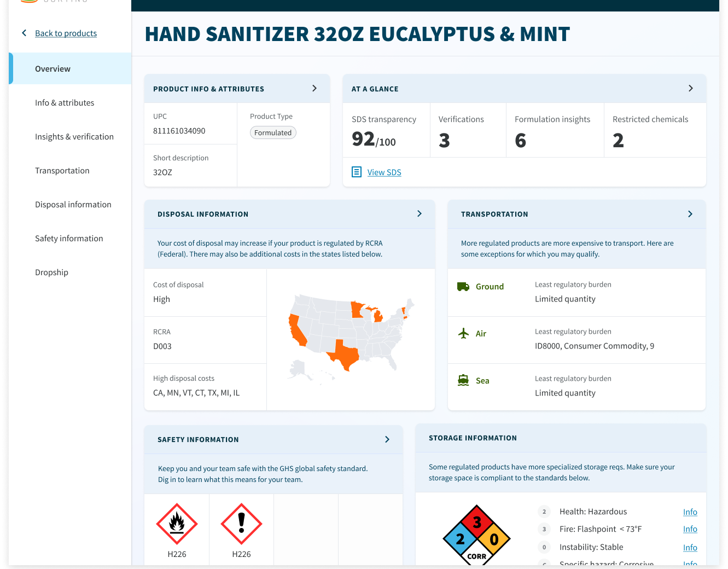Click California on the disposal map
Screen dimensions: 728x569
click(298, 330)
